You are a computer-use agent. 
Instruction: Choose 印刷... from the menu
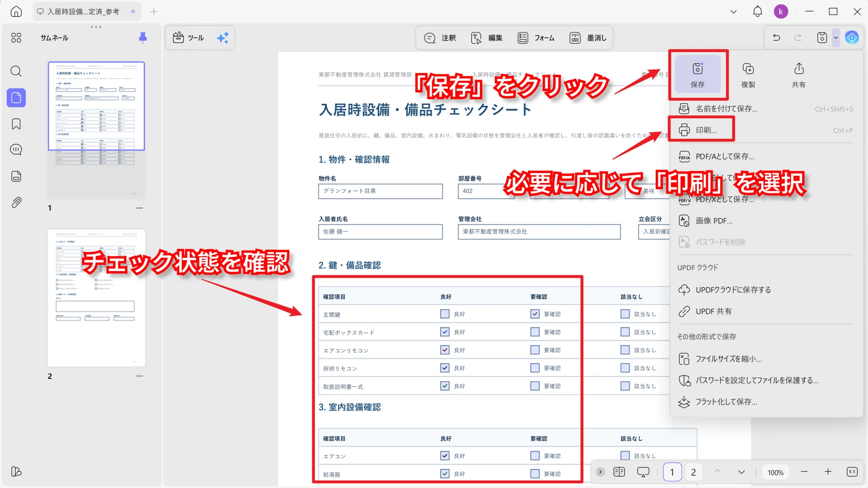coord(765,130)
